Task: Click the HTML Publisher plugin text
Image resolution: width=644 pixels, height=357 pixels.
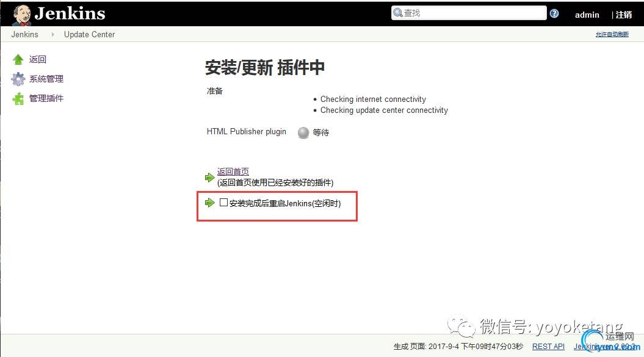Action: pos(247,131)
